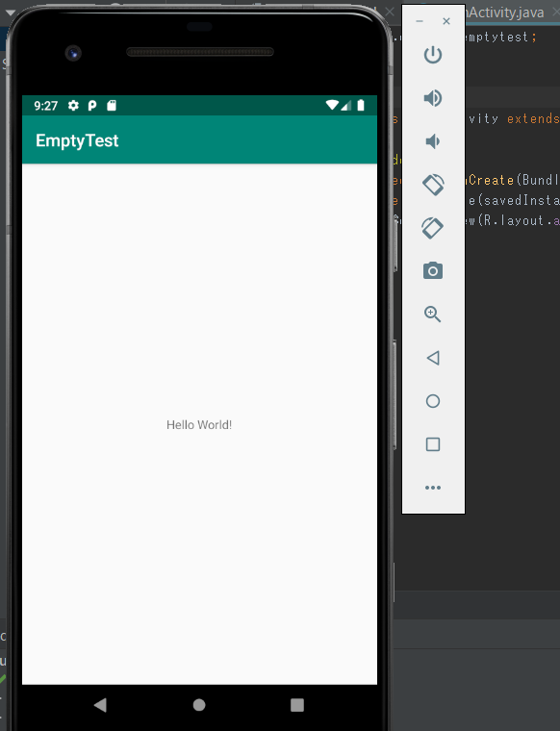Tap the Hello World! text

click(199, 425)
